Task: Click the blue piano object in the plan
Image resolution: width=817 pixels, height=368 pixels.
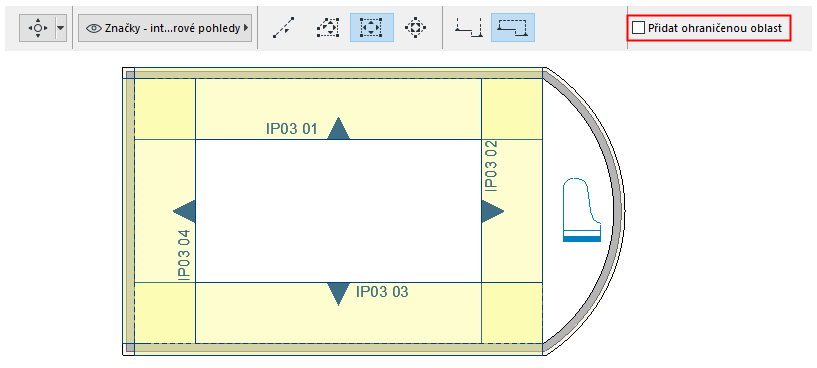Action: [x=582, y=210]
